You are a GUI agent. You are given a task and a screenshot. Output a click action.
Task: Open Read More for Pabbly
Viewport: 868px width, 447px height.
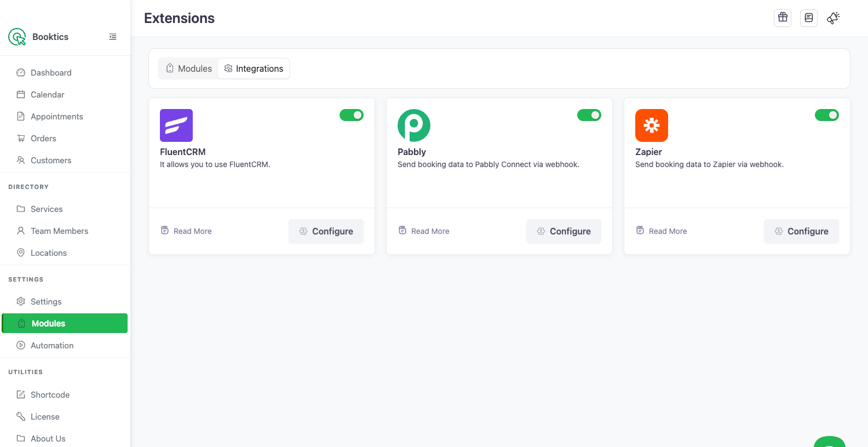[424, 231]
